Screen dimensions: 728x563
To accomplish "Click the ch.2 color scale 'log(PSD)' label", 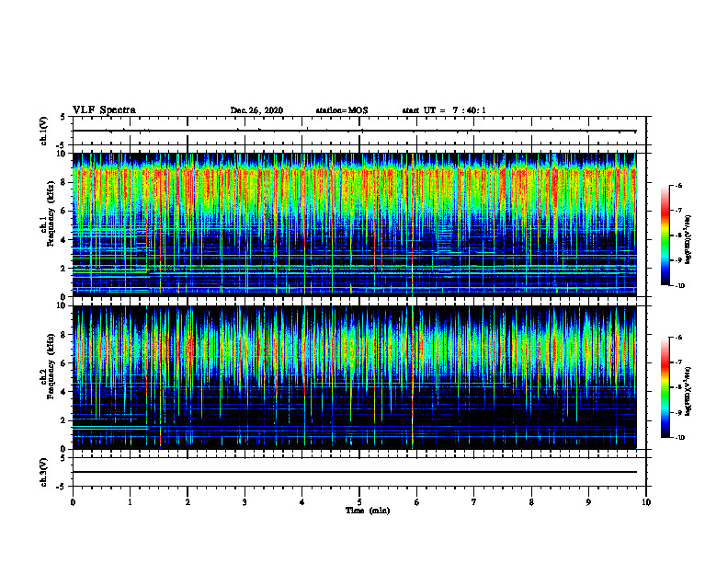I will (688, 392).
